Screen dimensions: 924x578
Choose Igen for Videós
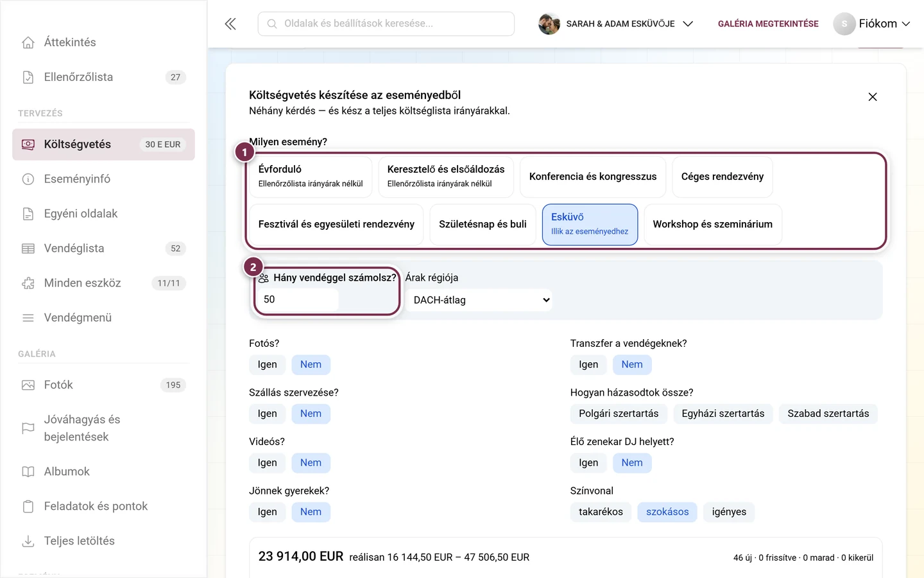point(268,463)
